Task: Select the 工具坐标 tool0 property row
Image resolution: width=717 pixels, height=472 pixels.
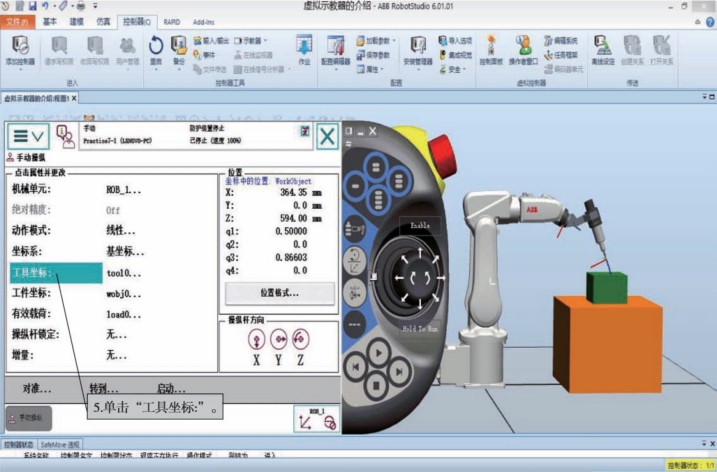Action: (112, 273)
